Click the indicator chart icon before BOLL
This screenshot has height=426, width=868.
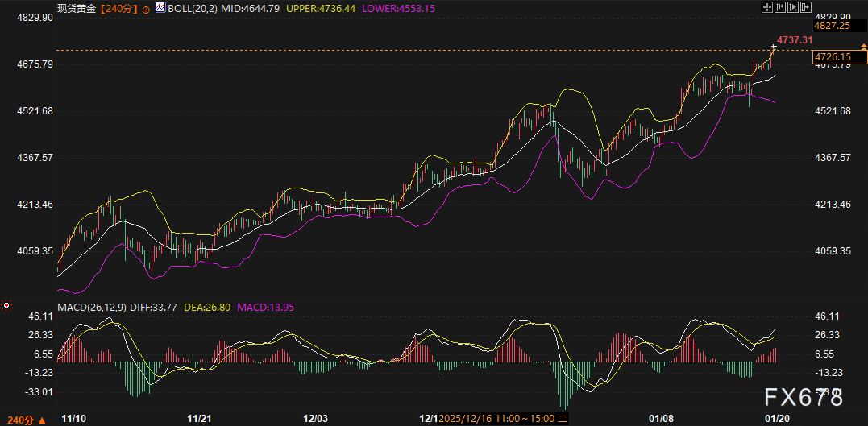(x=160, y=9)
